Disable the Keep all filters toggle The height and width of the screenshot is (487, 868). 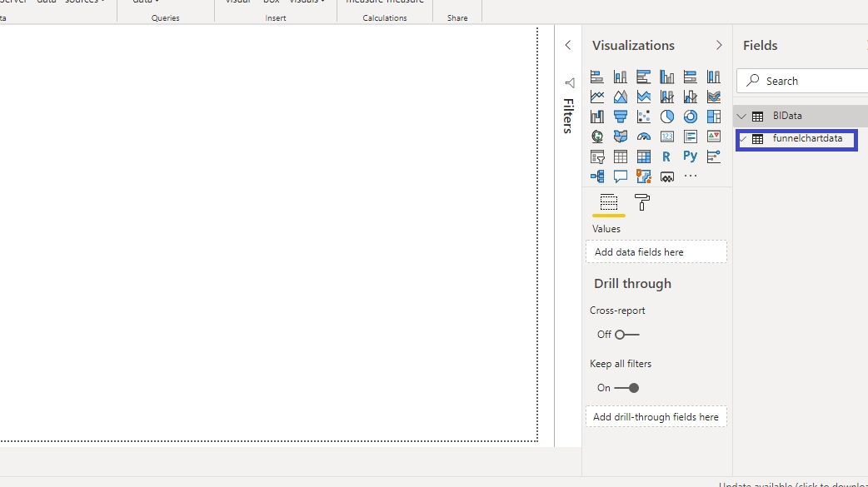pos(626,388)
